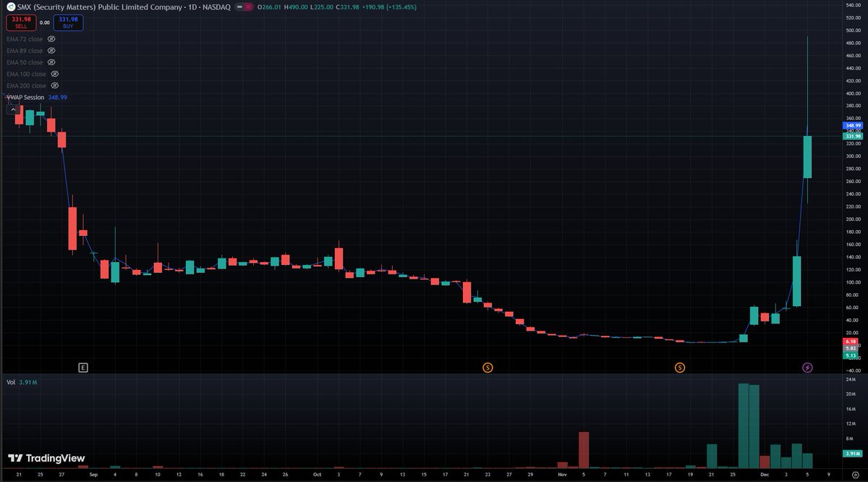Screen dimensions: 868x482
Task: Click the 331.98 close price label on the scale
Action: click(x=852, y=136)
